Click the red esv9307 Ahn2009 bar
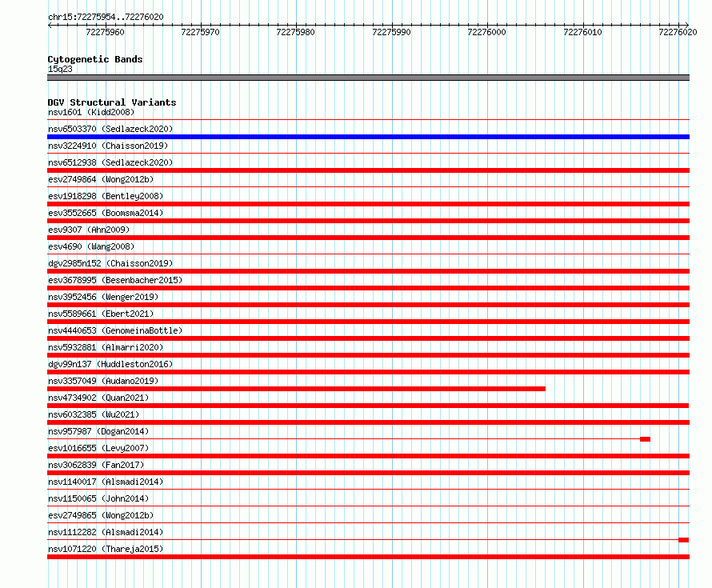 [x=368, y=238]
